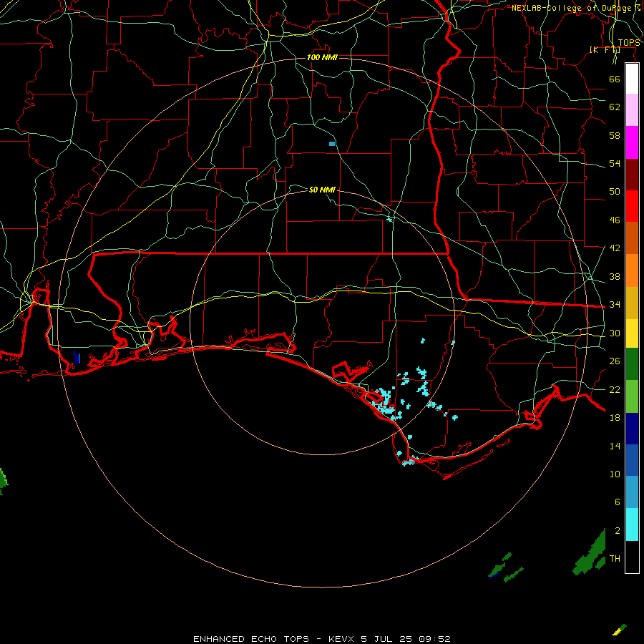The height and width of the screenshot is (644, 644).
Task: Pick the gold swatch in the color scale
Action: coord(632,303)
